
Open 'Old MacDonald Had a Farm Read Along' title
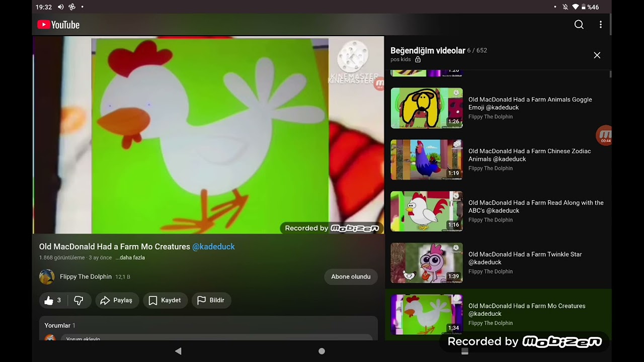coord(536,207)
